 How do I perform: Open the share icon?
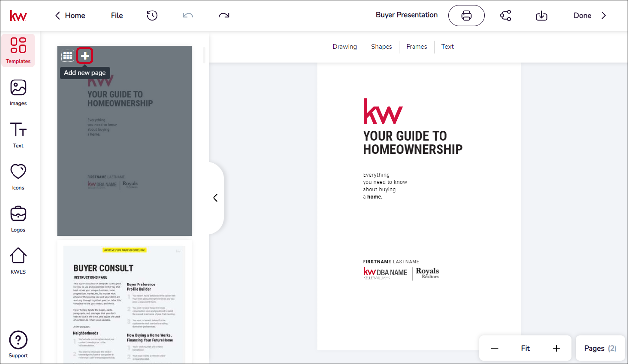click(506, 15)
